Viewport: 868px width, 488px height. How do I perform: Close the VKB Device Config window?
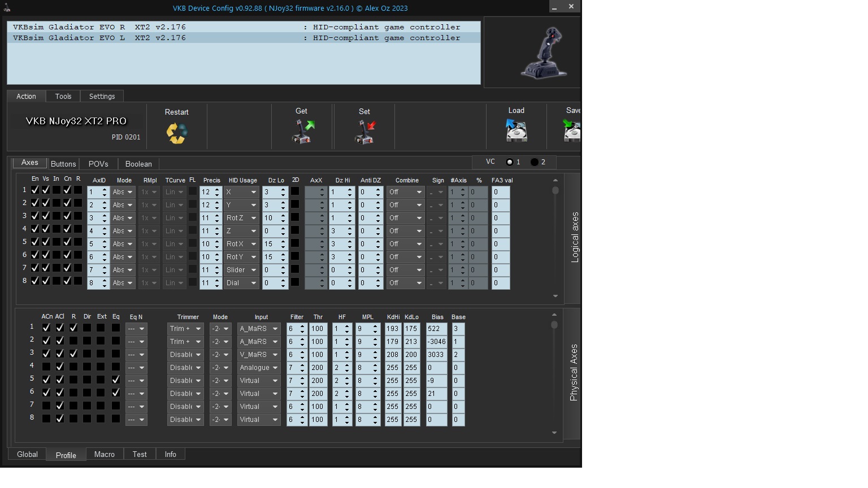pos(571,6)
